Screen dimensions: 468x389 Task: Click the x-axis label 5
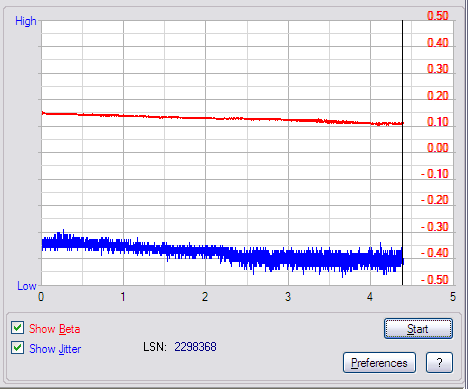click(452, 296)
